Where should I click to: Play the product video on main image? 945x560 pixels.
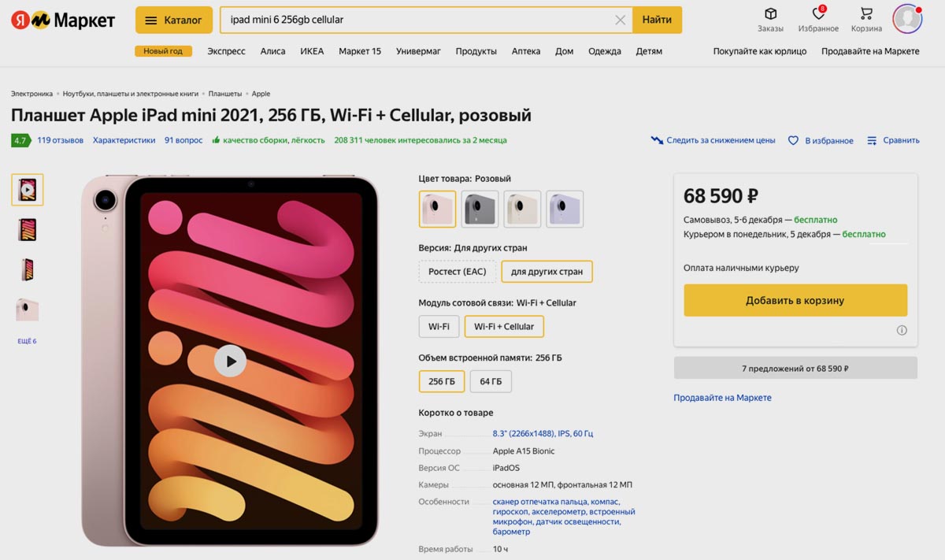tap(230, 362)
